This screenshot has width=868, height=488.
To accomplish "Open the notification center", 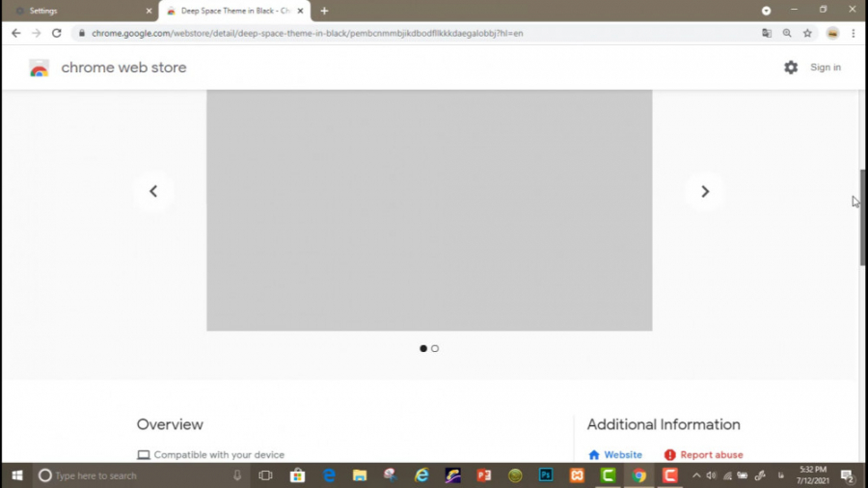I will click(848, 475).
